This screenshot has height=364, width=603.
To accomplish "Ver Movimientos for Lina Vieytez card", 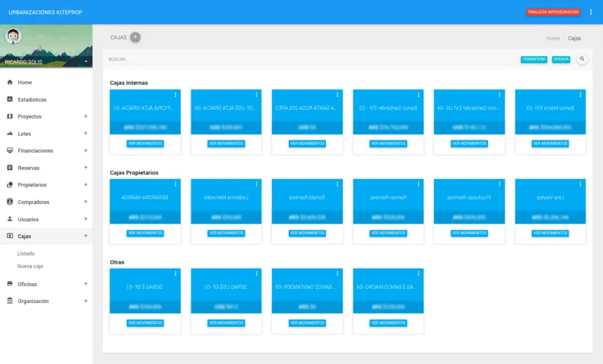I will (x=550, y=233).
